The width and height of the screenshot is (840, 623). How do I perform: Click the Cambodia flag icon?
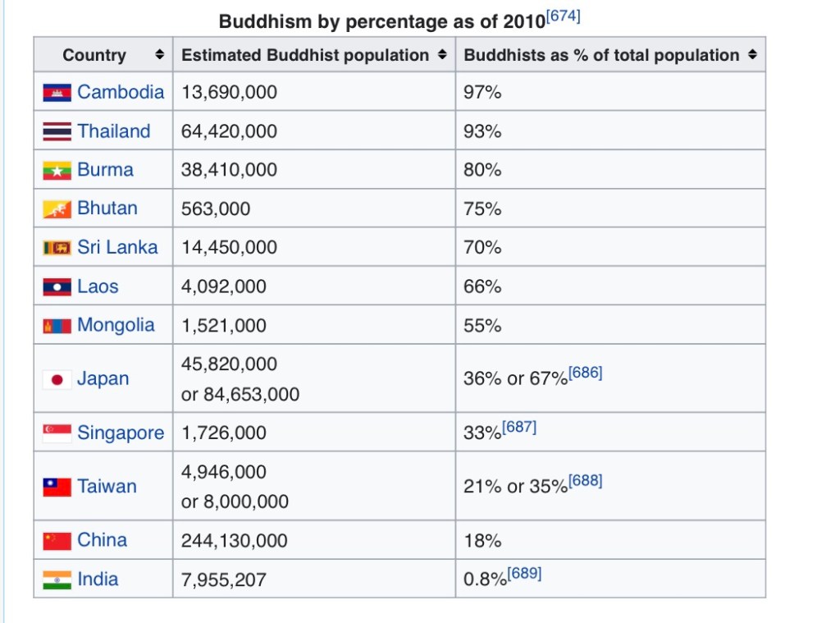coord(57,93)
